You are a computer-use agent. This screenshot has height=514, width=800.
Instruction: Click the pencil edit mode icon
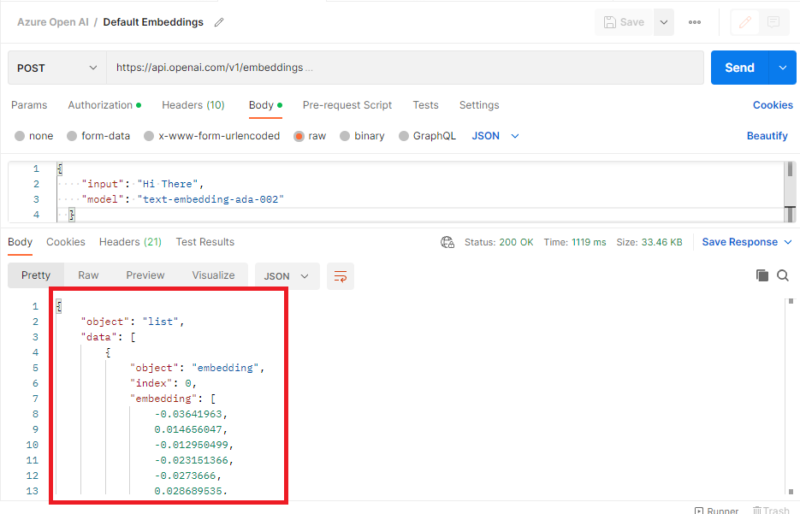(x=743, y=22)
